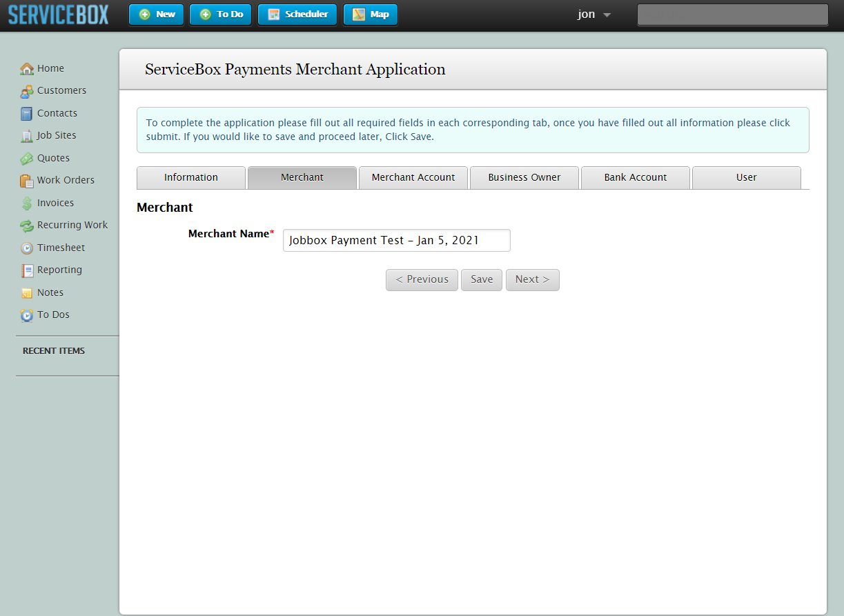The image size is (844, 616).
Task: Click the Job Sites building icon
Action: (27, 136)
